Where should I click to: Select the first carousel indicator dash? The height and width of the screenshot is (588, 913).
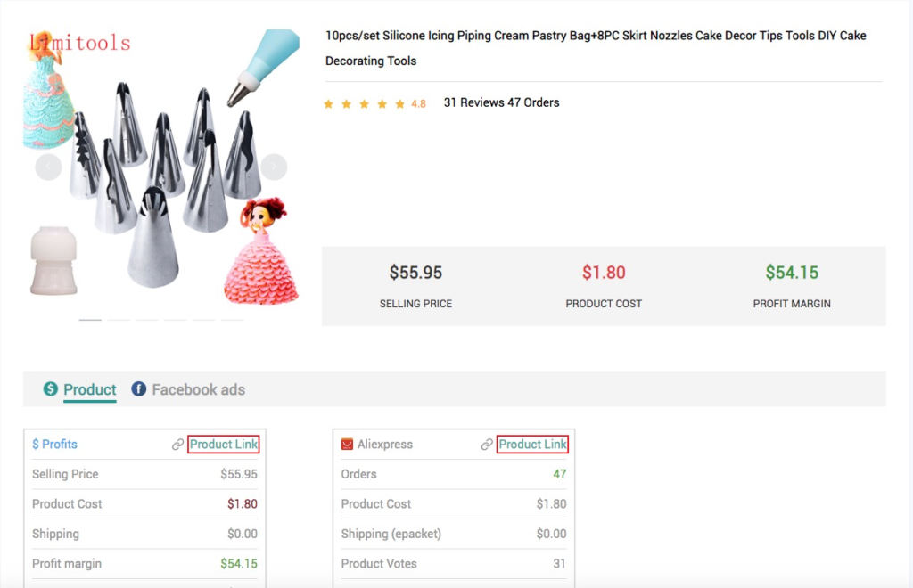pos(90,320)
